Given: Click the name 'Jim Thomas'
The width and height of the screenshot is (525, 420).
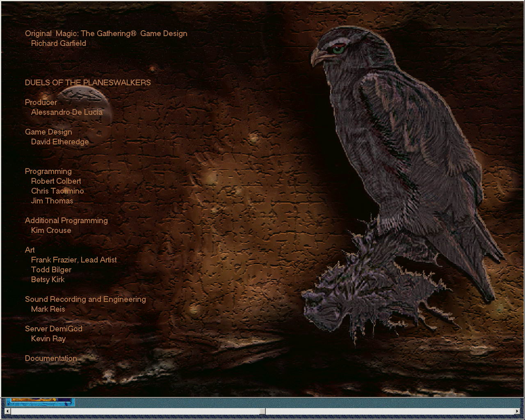Looking at the screenshot, I should pyautogui.click(x=52, y=201).
